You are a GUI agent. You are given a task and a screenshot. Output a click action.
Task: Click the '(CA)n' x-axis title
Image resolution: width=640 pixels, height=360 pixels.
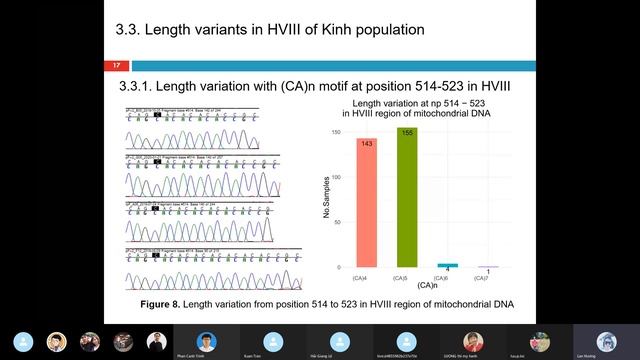[427, 285]
